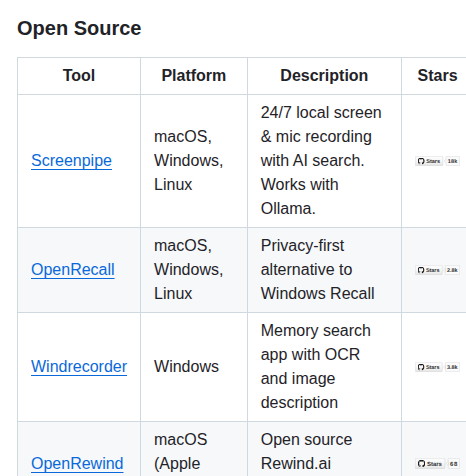Click the 3.8k star count badge
466x476 pixels.
(452, 367)
